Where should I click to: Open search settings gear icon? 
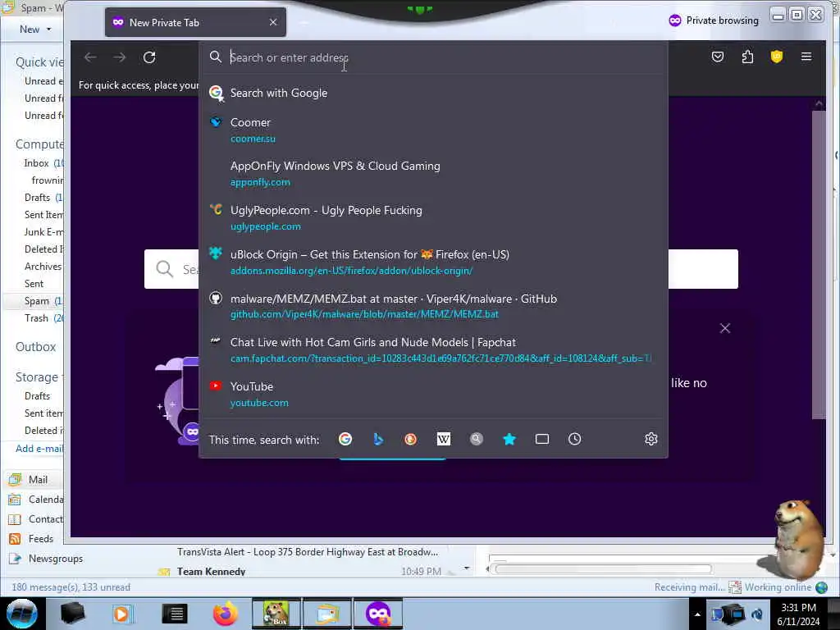(x=651, y=440)
